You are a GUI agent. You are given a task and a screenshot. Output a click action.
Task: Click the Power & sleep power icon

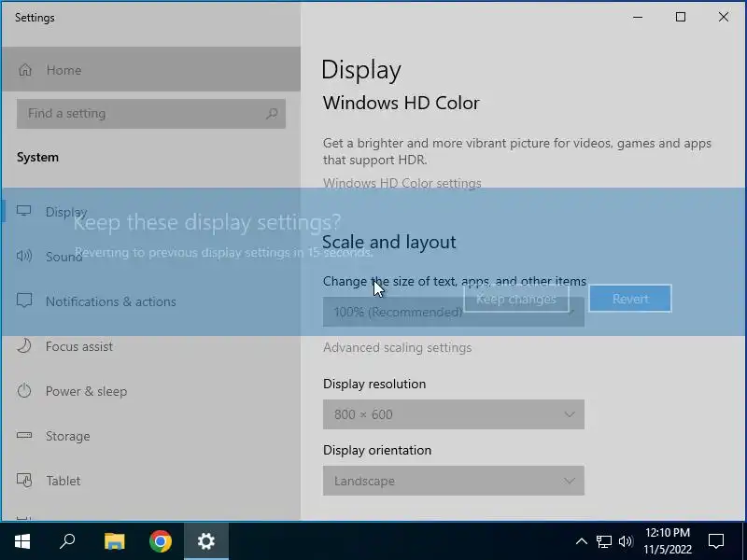click(24, 390)
